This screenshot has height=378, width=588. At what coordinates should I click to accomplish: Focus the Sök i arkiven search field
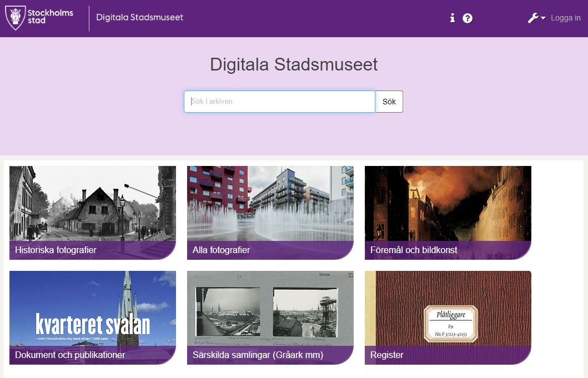pyautogui.click(x=279, y=101)
